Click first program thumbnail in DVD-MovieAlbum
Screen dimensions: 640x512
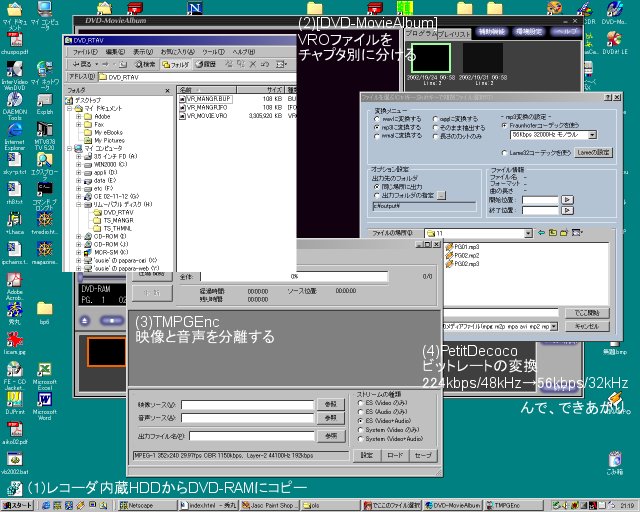tap(431, 58)
